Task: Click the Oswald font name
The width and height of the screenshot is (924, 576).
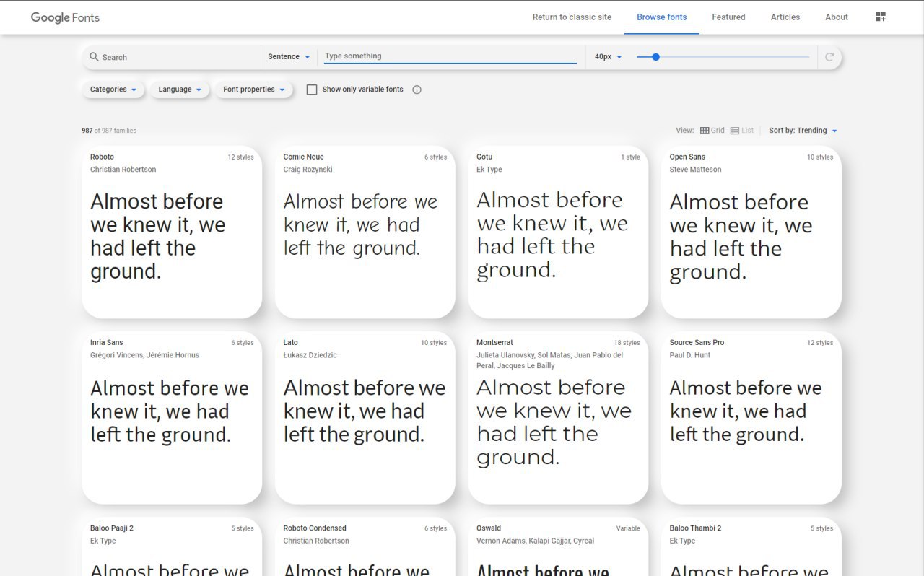Action: (x=489, y=528)
